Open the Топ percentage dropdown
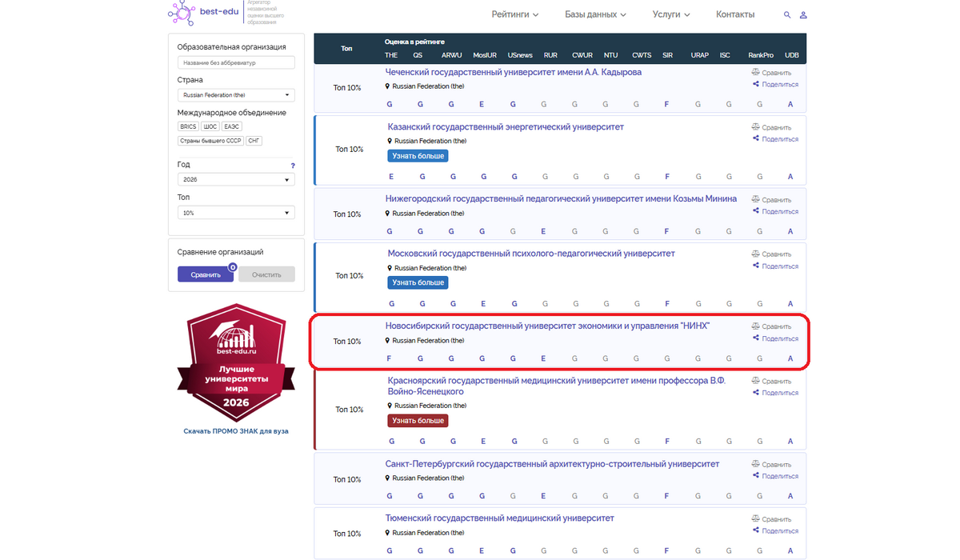 236,213
